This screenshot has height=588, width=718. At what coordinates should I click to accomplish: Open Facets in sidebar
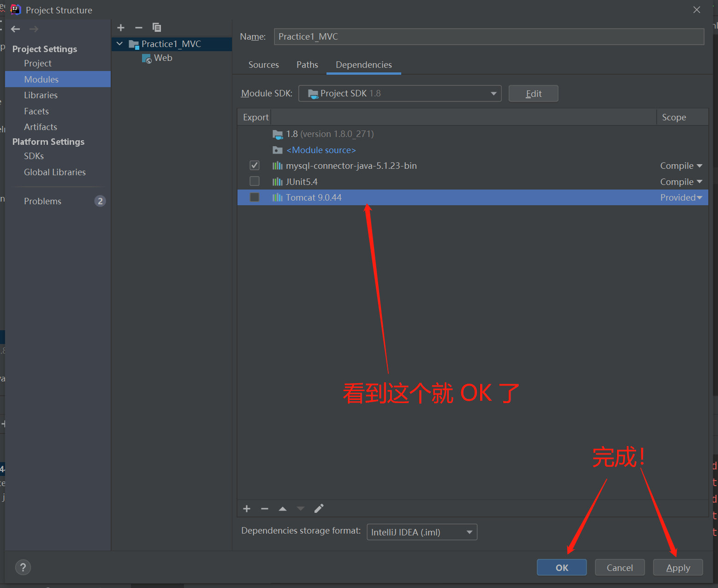point(36,111)
